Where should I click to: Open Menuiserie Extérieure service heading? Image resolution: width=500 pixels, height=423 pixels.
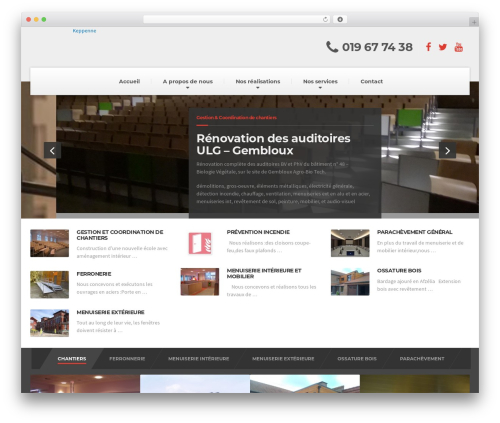(110, 312)
